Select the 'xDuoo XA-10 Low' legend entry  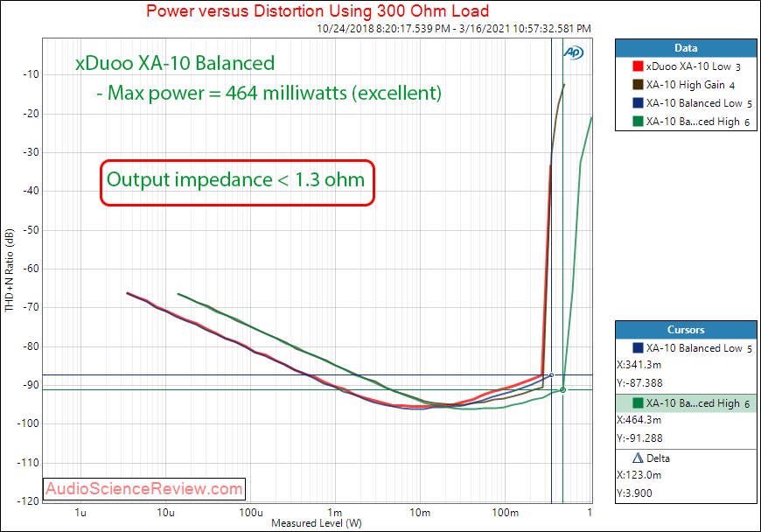[687, 66]
